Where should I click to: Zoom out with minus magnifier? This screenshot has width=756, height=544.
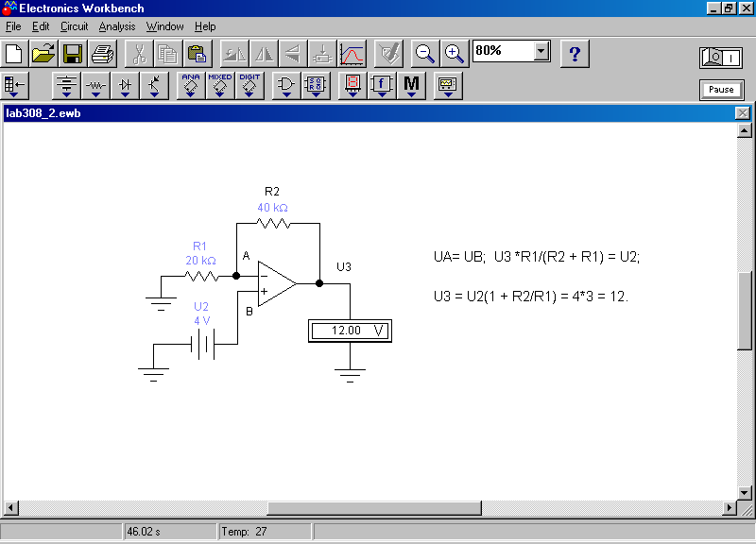click(x=424, y=54)
